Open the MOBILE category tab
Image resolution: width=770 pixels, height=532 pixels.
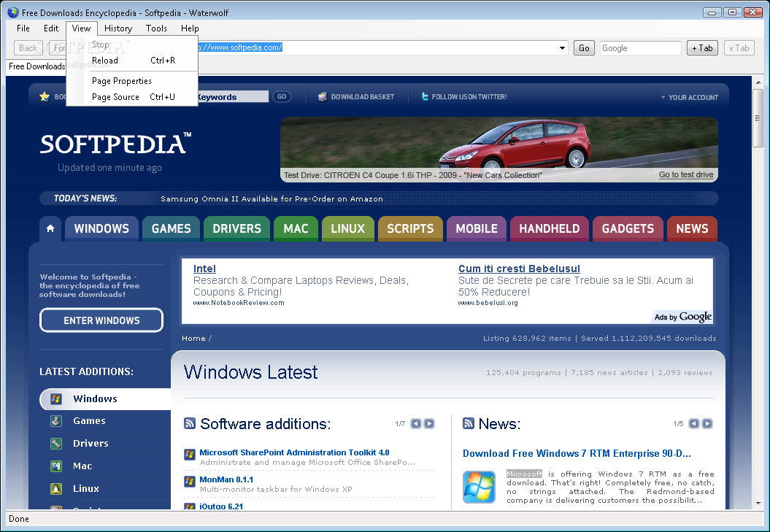[477, 228]
